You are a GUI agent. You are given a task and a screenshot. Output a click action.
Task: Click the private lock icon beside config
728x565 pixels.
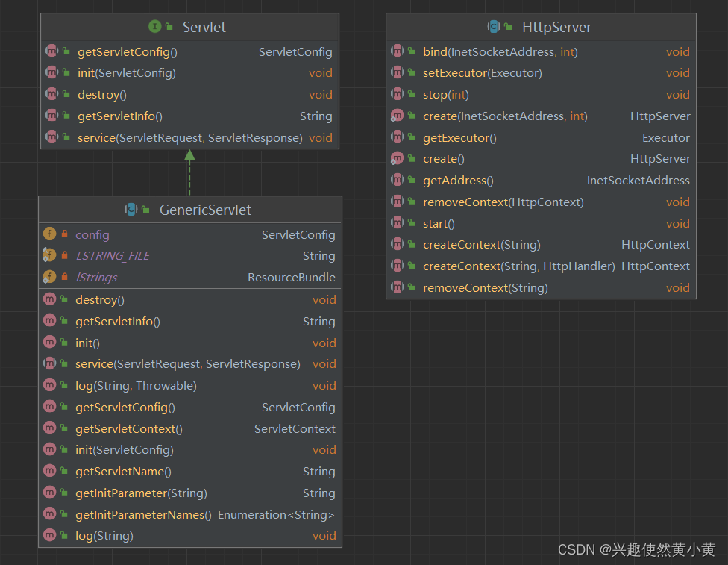click(65, 234)
